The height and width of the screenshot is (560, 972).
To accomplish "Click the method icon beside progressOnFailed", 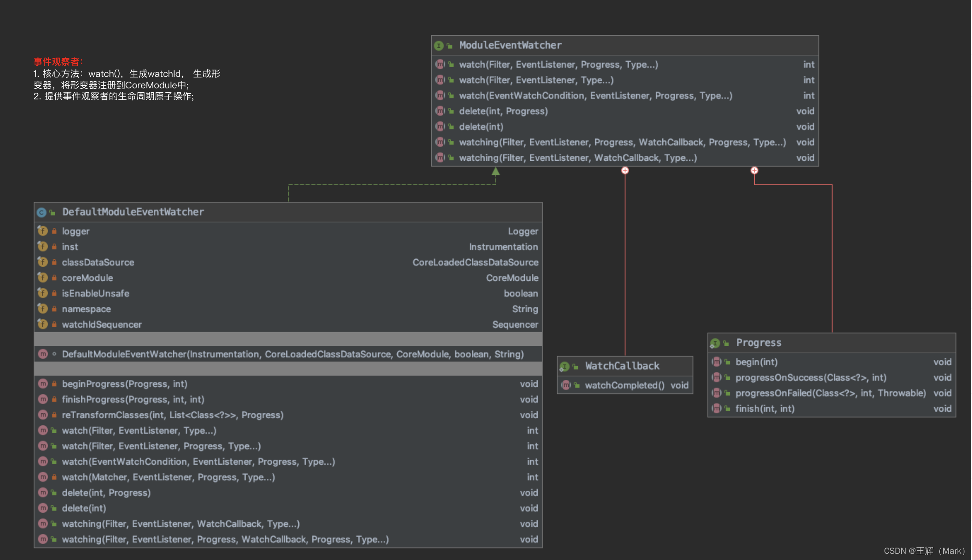I will pos(717,393).
